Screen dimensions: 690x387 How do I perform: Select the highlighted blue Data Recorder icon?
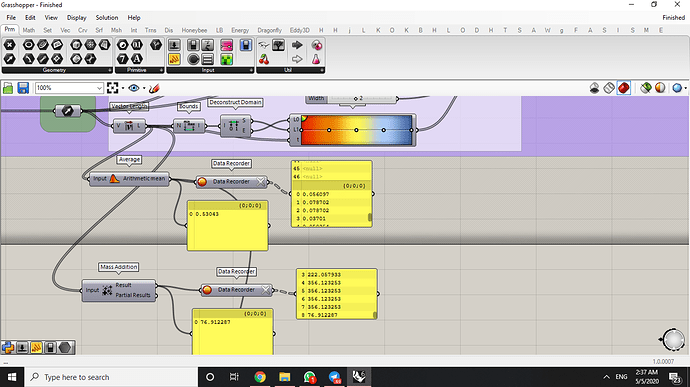(246, 45)
